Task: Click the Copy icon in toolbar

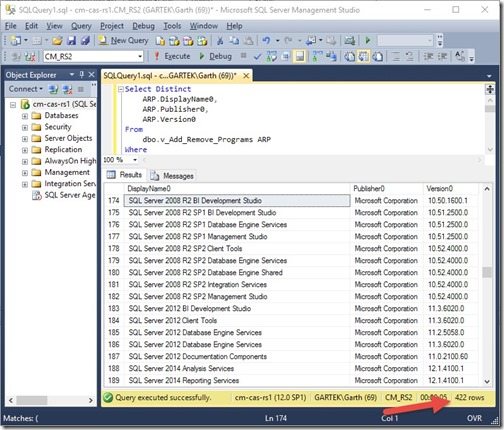Action: coord(234,41)
